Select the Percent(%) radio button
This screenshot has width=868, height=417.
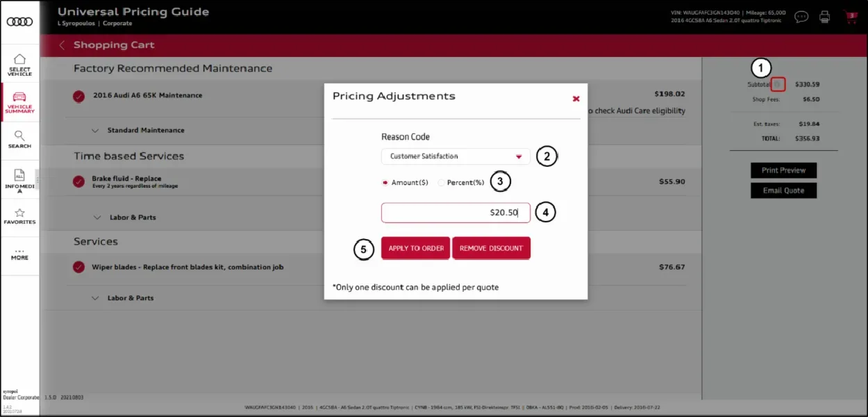[x=442, y=183]
